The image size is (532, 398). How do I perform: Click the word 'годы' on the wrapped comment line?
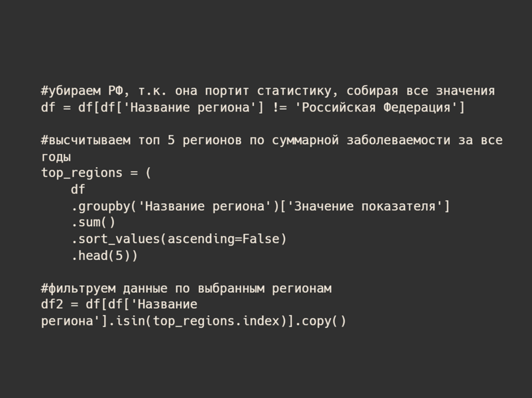tap(56, 157)
